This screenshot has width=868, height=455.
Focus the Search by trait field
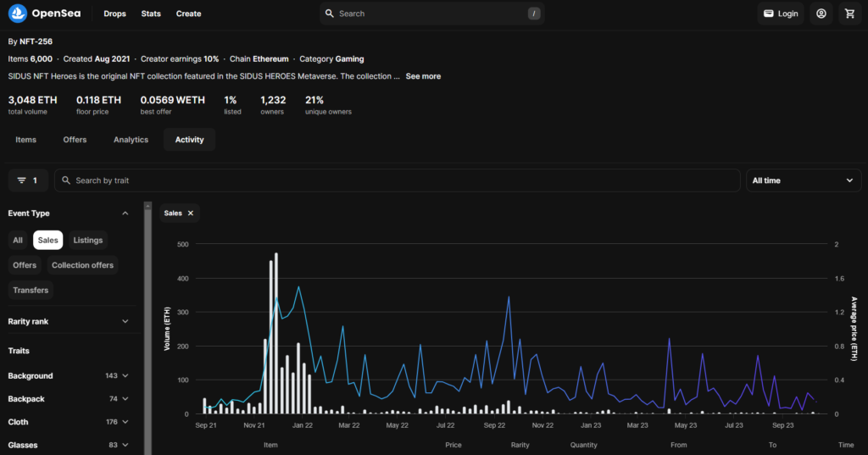[x=397, y=180]
